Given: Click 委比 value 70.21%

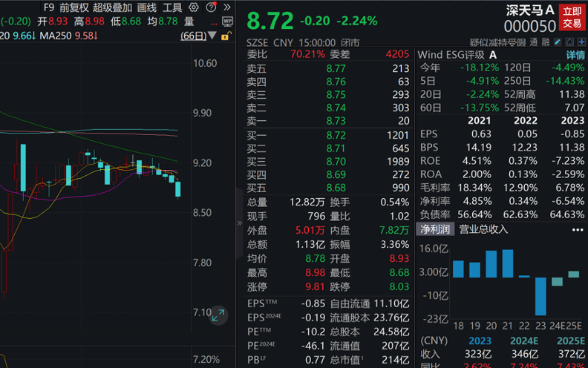Looking at the screenshot, I should 307,54.
